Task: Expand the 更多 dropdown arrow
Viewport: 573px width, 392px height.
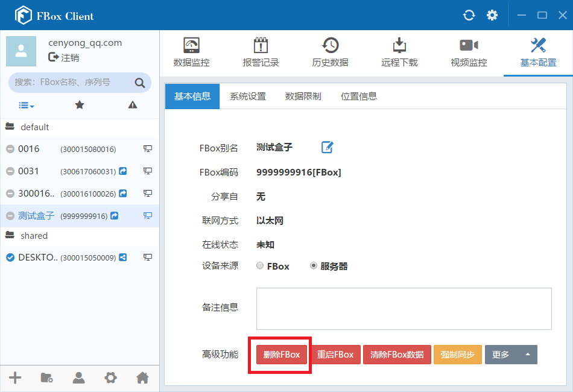Action: [x=528, y=355]
